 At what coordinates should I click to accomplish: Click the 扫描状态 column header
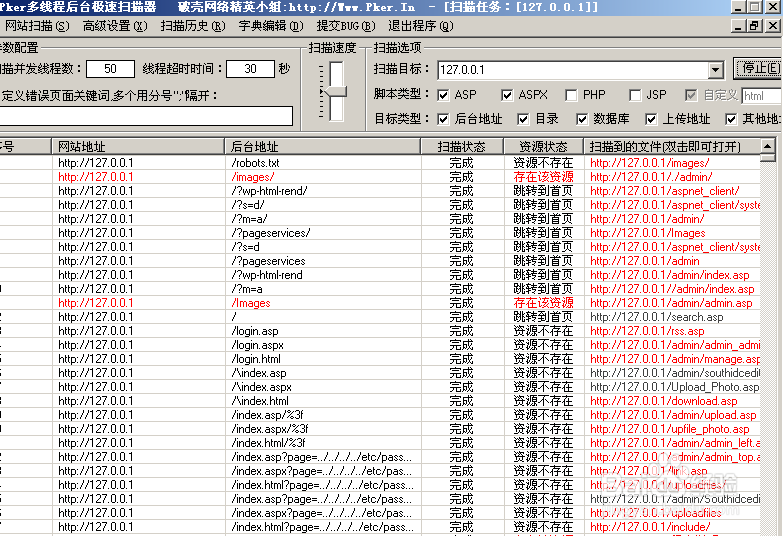pyautogui.click(x=462, y=146)
